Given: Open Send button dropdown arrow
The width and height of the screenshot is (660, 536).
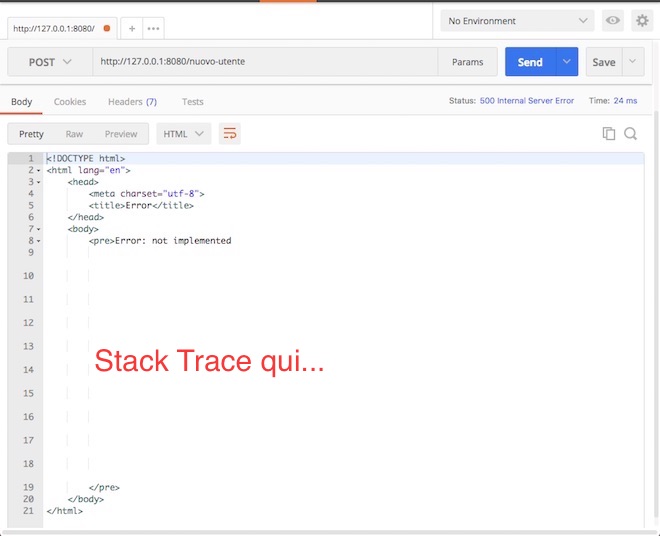Looking at the screenshot, I should pyautogui.click(x=568, y=62).
